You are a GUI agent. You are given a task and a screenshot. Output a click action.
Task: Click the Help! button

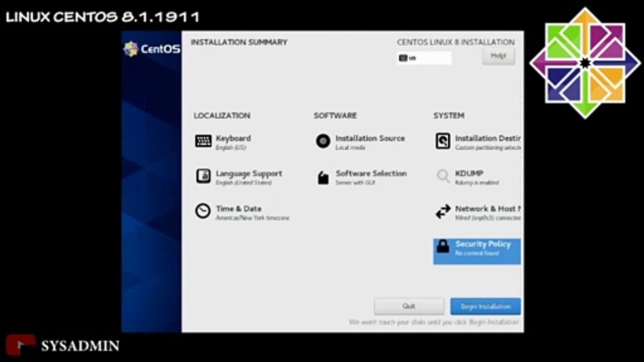(x=498, y=56)
